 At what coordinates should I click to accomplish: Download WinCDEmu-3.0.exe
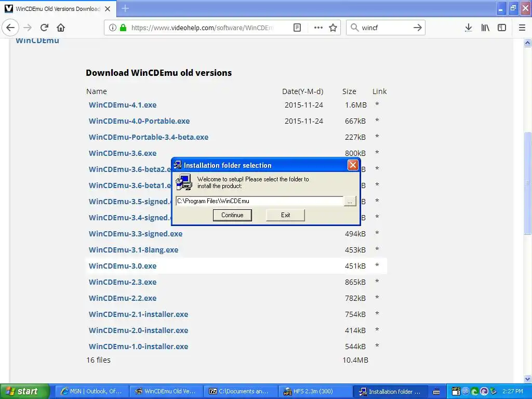(123, 266)
